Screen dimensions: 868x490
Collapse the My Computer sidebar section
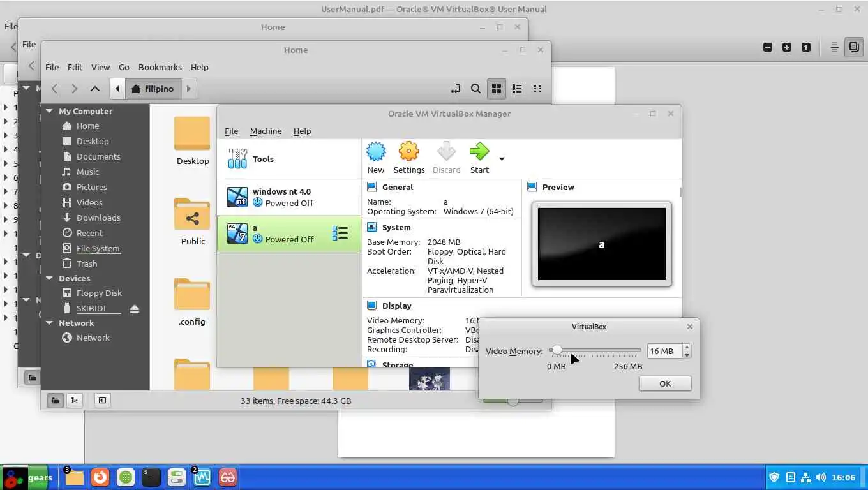pos(49,111)
